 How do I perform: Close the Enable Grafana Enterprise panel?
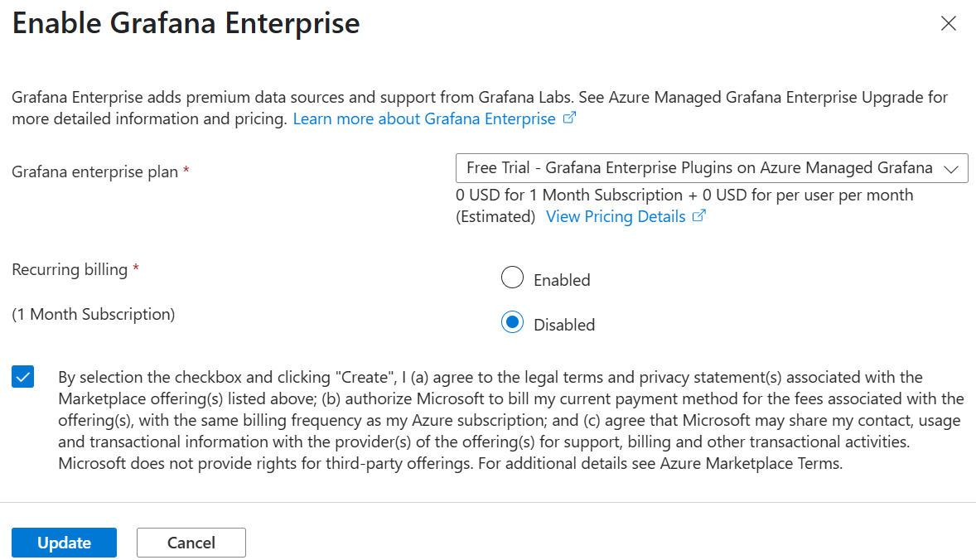949,24
